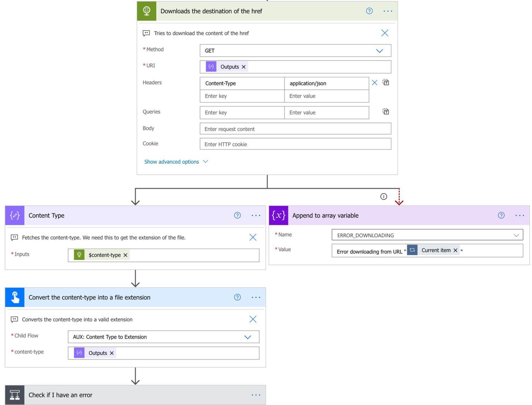Remove the Outputs token from the URI field
The image size is (532, 405).
point(243,67)
